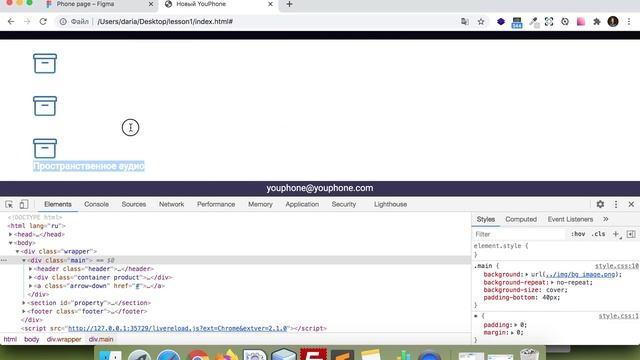The height and width of the screenshot is (360, 640).
Task: Open a new tab with plus button
Action: [289, 4]
